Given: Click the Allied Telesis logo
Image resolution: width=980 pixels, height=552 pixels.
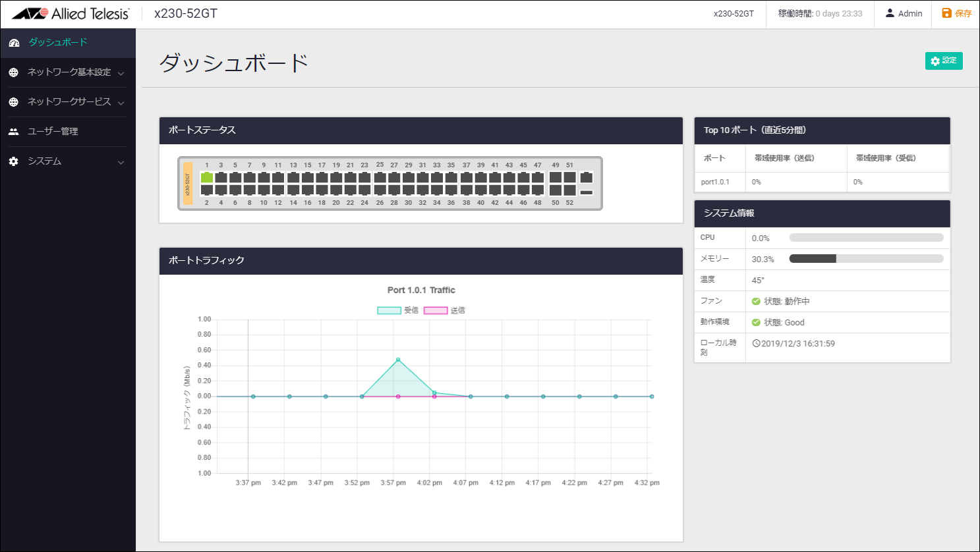Looking at the screenshot, I should (x=71, y=14).
